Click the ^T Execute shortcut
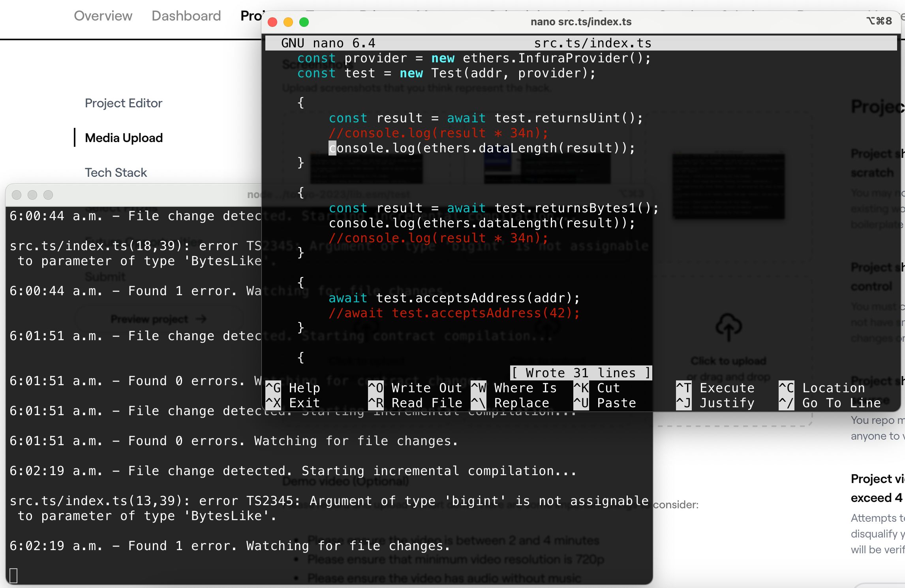This screenshot has height=588, width=905. coord(715,388)
